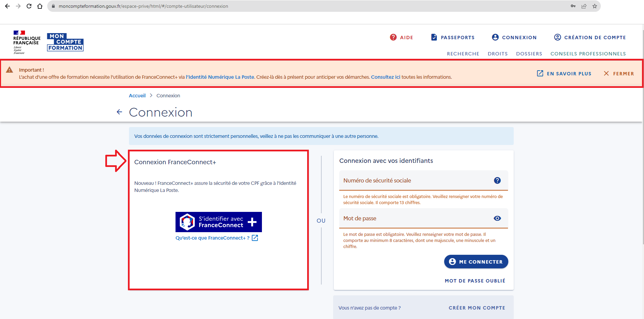Click the share page icon in the address bar
The image size is (644, 319).
coord(584,6)
